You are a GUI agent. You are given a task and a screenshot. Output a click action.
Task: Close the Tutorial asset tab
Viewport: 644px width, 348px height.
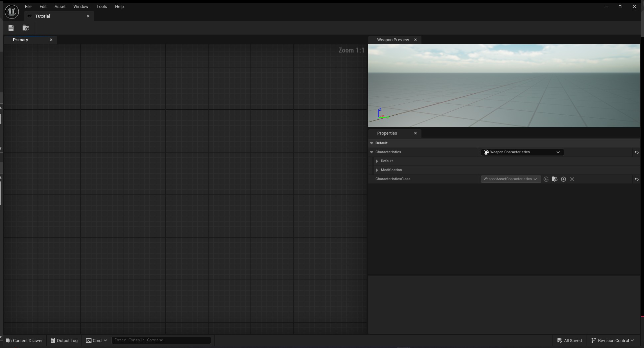88,16
